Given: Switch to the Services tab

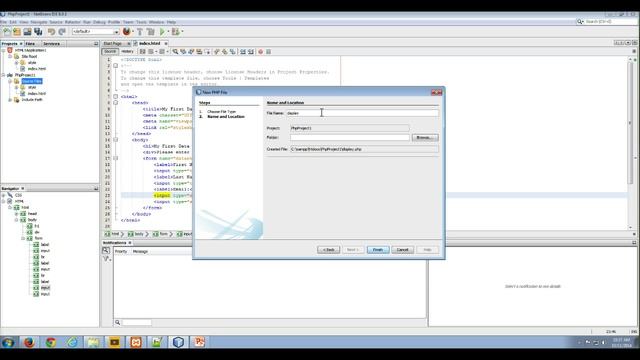Looking at the screenshot, I should click(x=51, y=44).
